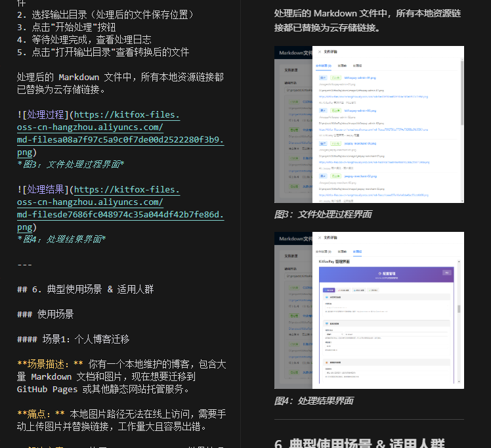491x448 pixels.
Task: Click list line "2. 选择输出目录" in editor
Action: coord(107,14)
